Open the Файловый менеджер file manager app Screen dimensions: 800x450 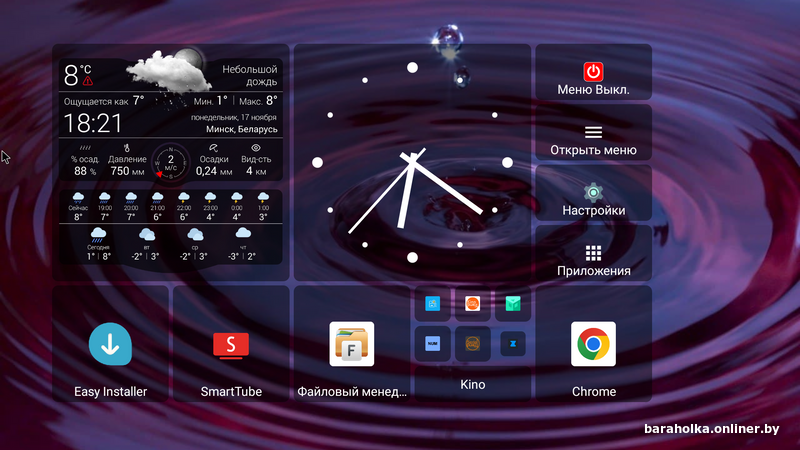[352, 344]
